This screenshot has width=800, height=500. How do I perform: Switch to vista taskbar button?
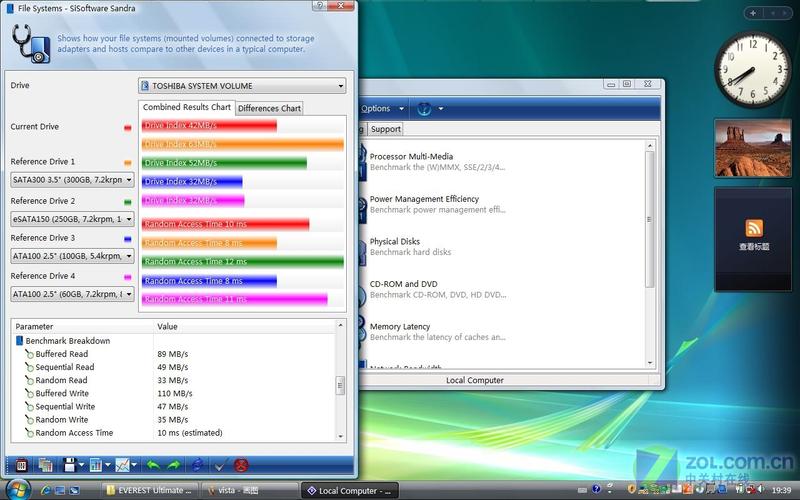tap(249, 490)
